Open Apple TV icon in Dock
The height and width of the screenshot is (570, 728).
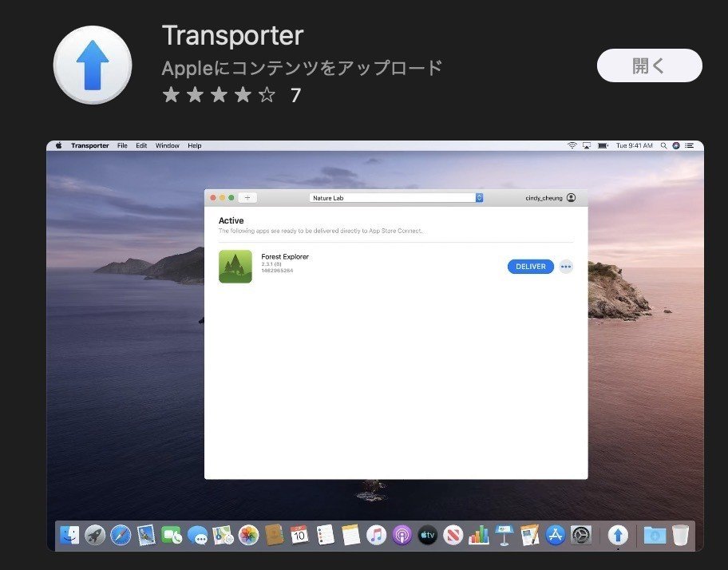(428, 535)
